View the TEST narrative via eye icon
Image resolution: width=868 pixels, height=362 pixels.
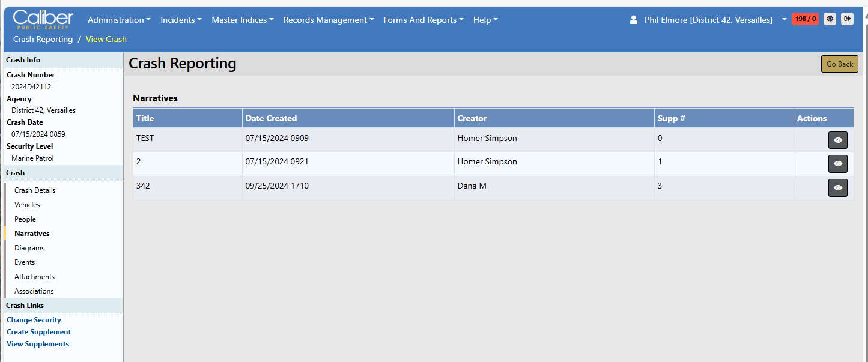pos(837,140)
